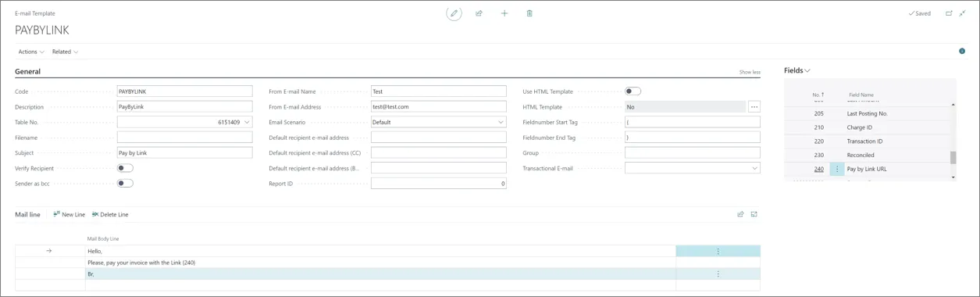The image size is (980, 297).
Task: Click the Mail line share icon
Action: coord(740,214)
